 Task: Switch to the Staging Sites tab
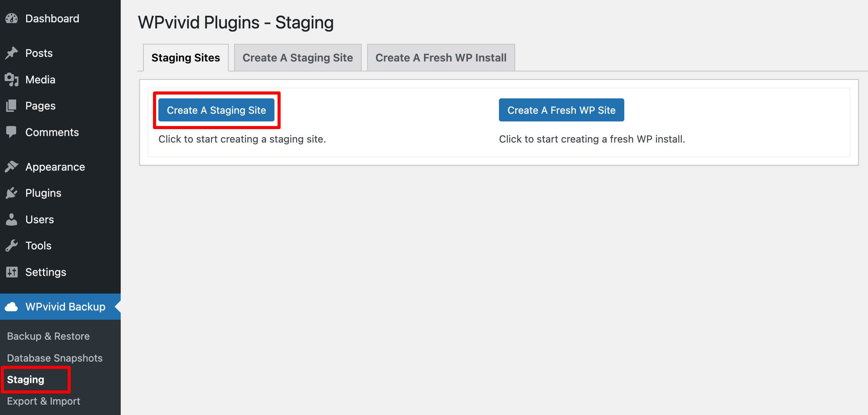click(x=186, y=57)
